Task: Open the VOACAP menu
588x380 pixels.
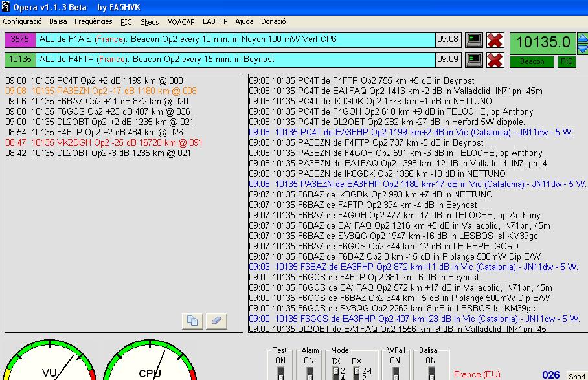Action: 181,21
